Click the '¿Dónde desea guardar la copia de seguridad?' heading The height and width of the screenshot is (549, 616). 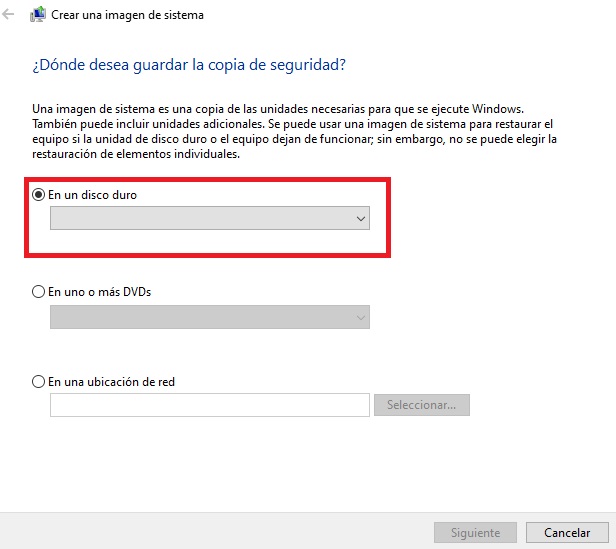click(x=189, y=65)
